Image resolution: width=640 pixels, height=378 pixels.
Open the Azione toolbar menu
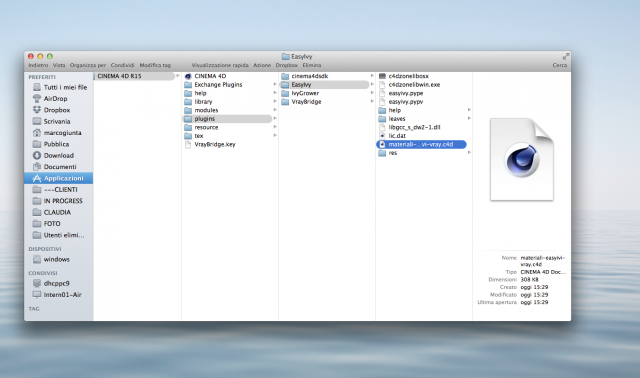(x=262, y=65)
